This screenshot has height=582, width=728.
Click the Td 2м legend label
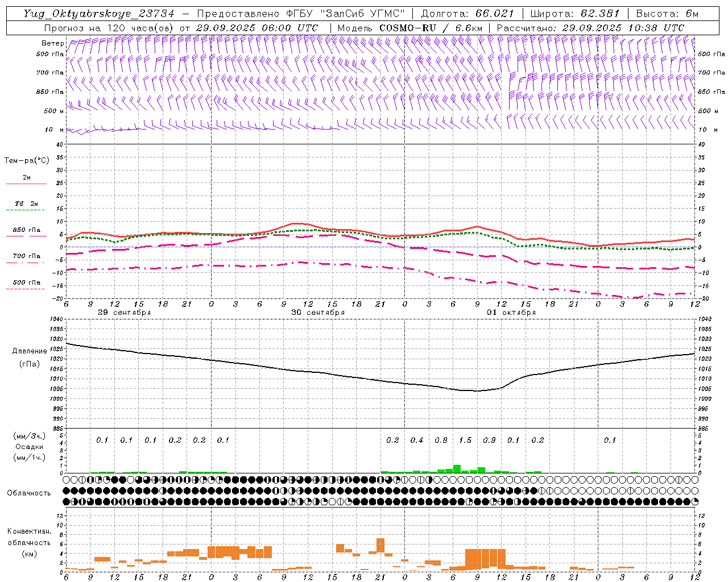[27, 203]
